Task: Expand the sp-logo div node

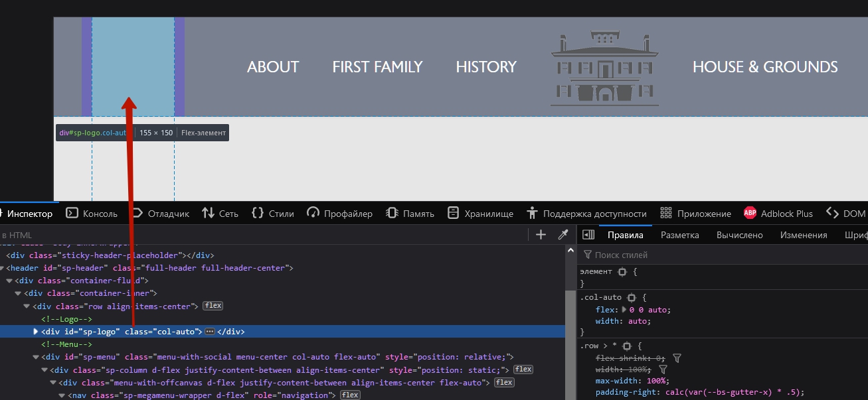Action: [x=36, y=332]
